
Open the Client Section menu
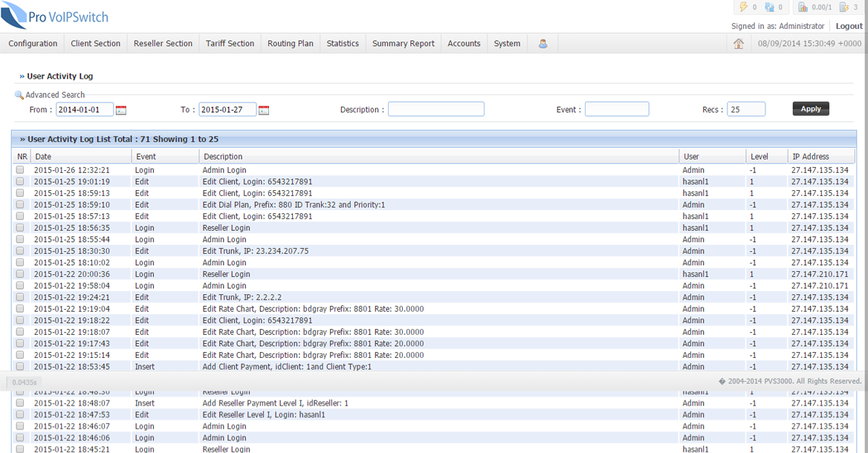pos(95,43)
